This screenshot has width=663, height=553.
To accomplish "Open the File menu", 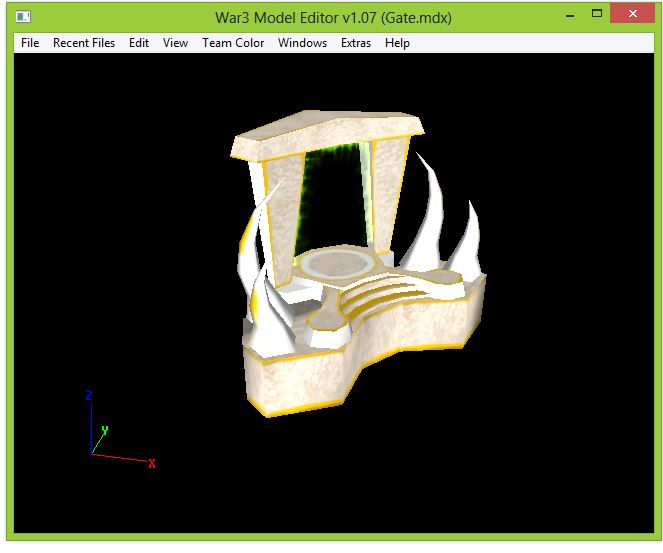I will click(30, 43).
